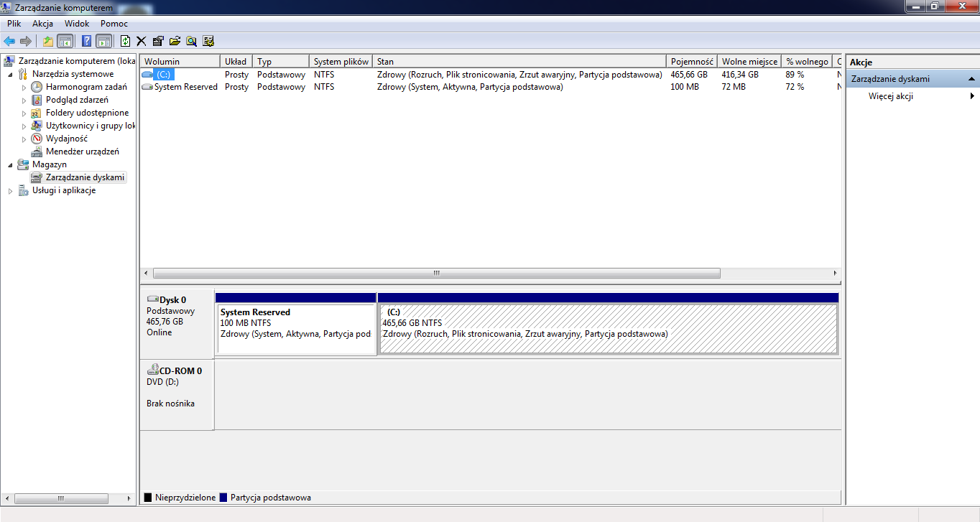Viewport: 980px width, 522px height.
Task: Click the Explore magnifier toolbar icon
Action: coord(192,41)
